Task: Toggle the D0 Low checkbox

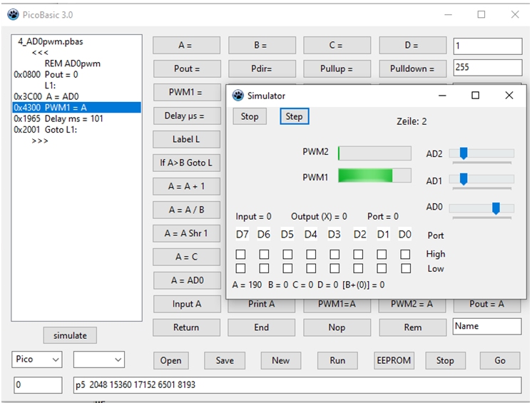Action: [405, 268]
